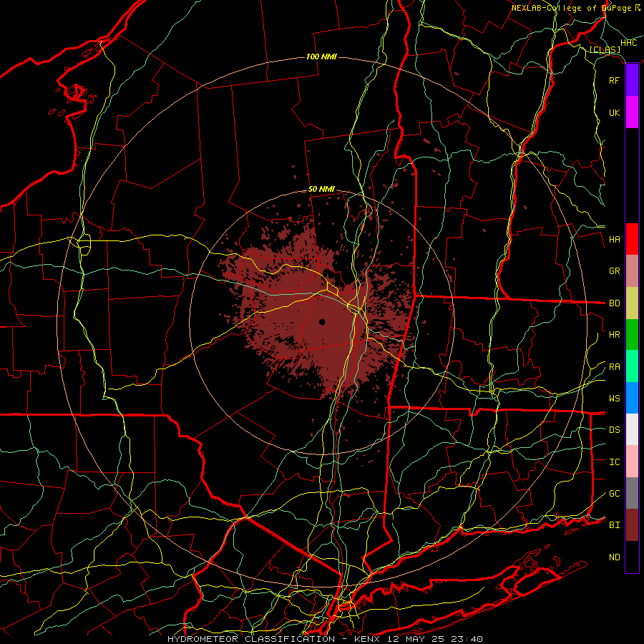
Task: Click the GR legend label
Action: (x=614, y=271)
